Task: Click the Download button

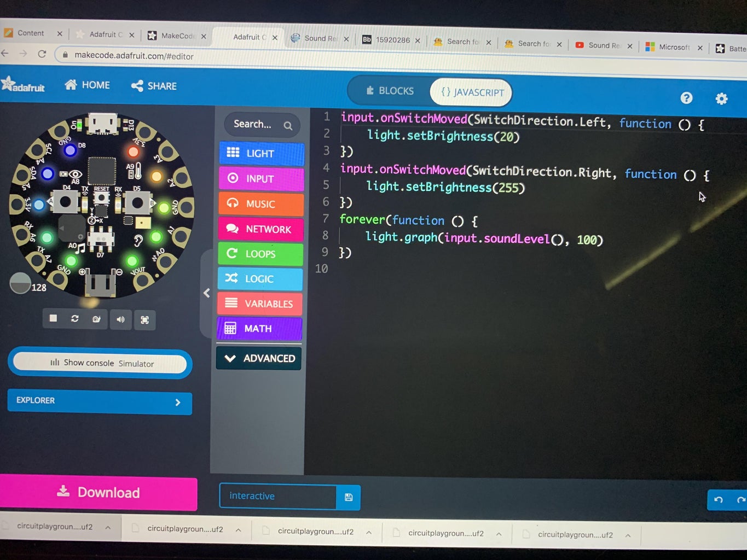Action: coord(99,492)
